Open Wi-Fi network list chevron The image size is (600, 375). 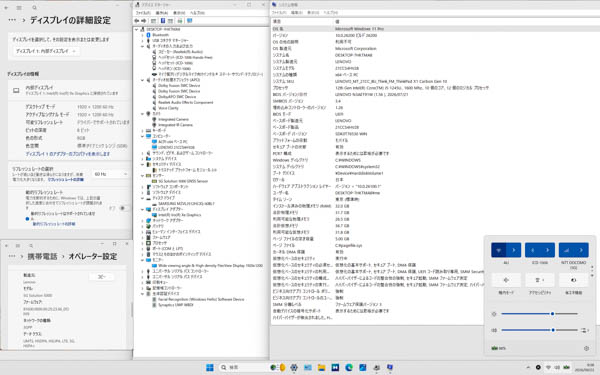(x=514, y=250)
